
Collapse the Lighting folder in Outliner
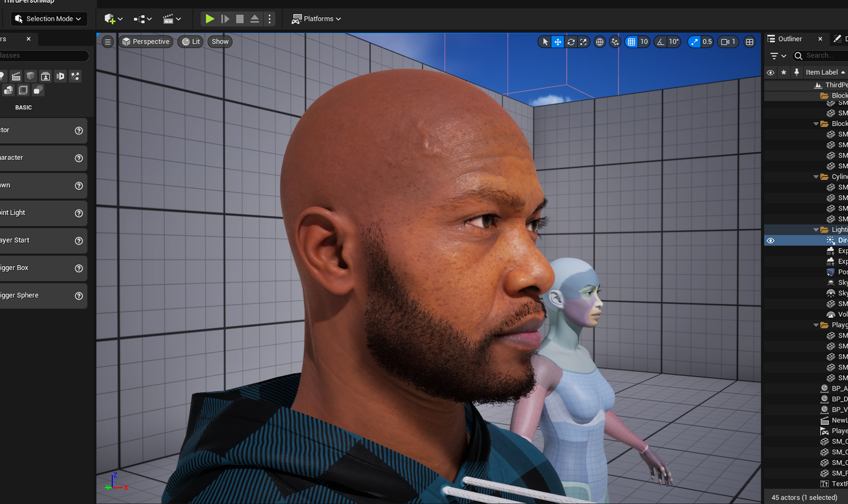pos(816,229)
